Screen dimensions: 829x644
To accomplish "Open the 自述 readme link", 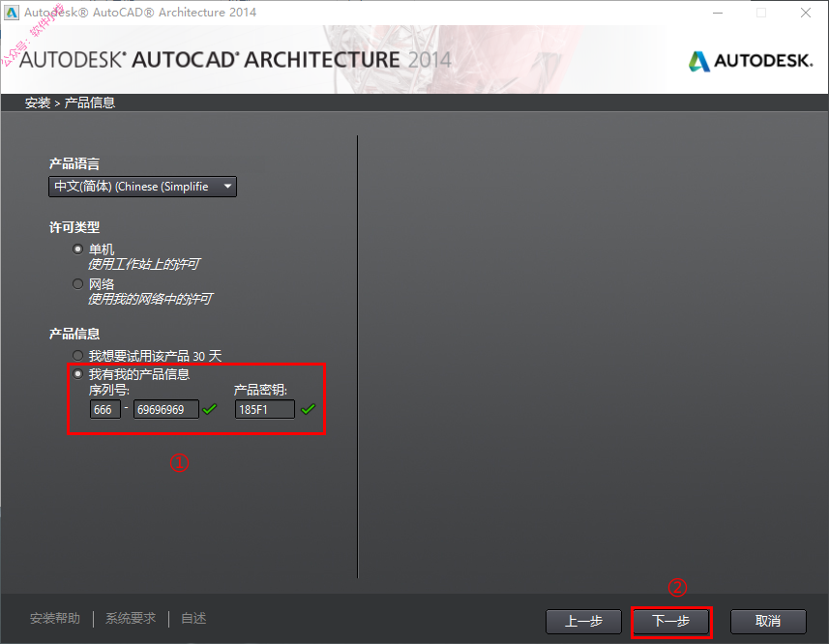I will coord(193,618).
